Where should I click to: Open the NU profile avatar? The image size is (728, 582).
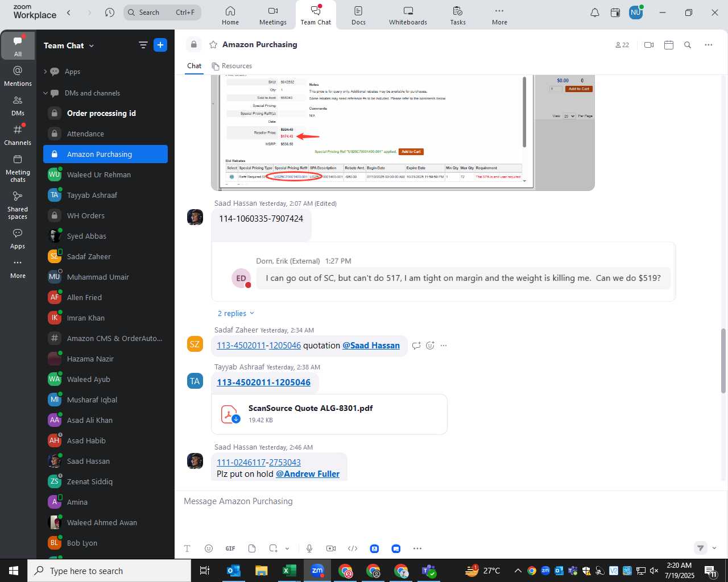tap(636, 13)
